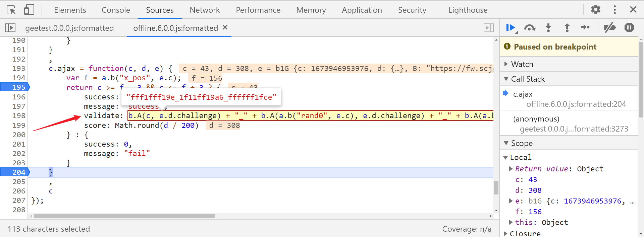The image size is (644, 237).
Task: Select the Sources tab
Action: pos(160,10)
